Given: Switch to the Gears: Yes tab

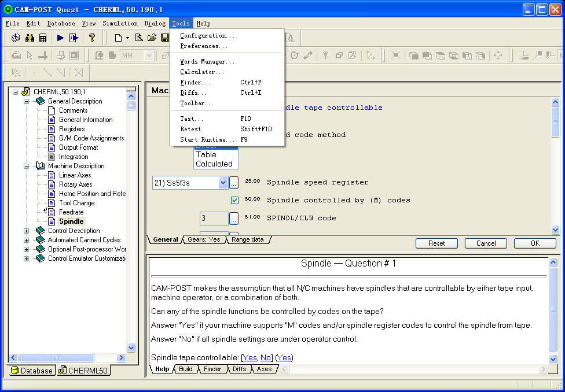Looking at the screenshot, I should [204, 239].
